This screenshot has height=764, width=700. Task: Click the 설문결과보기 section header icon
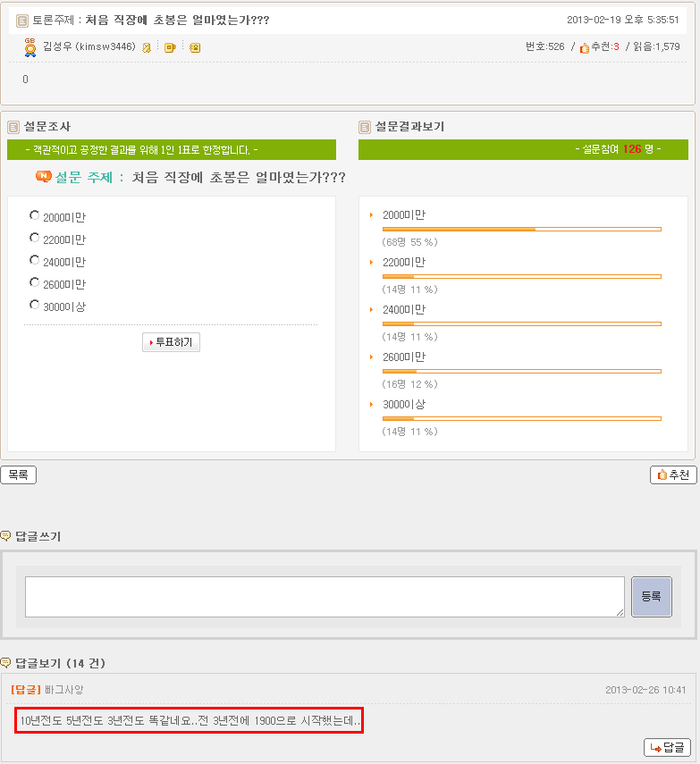pyautogui.click(x=365, y=127)
